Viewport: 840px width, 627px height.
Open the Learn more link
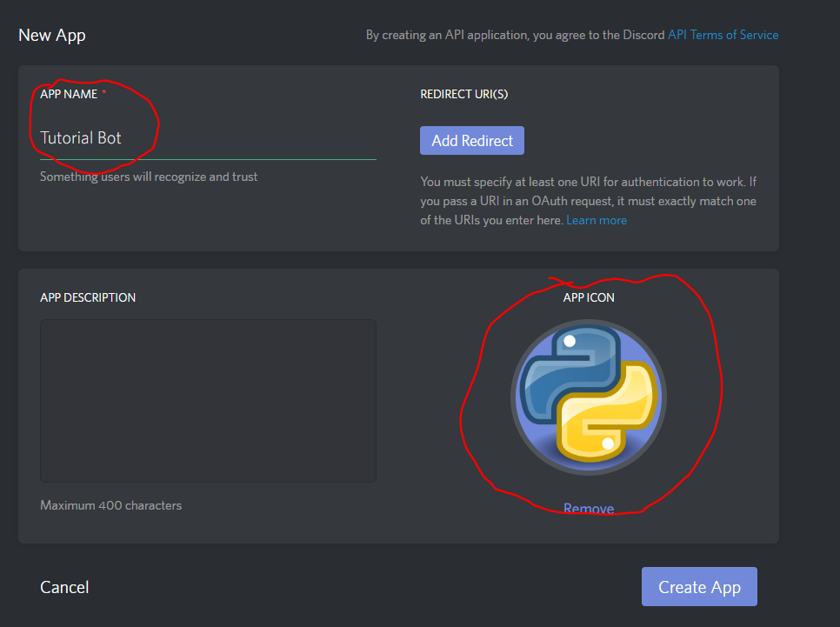pos(597,220)
